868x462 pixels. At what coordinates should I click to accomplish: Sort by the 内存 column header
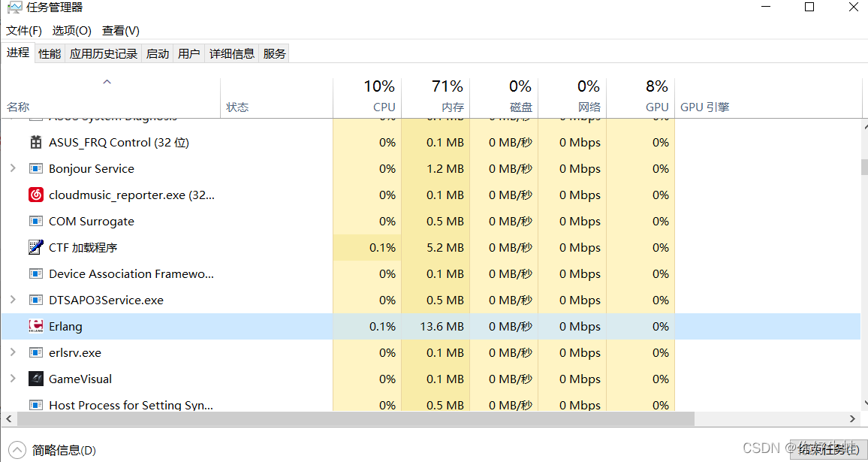point(436,98)
